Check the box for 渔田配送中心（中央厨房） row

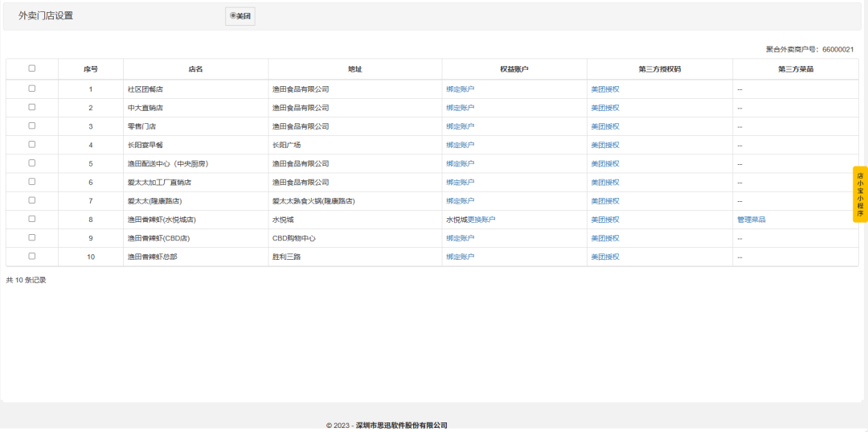click(31, 163)
